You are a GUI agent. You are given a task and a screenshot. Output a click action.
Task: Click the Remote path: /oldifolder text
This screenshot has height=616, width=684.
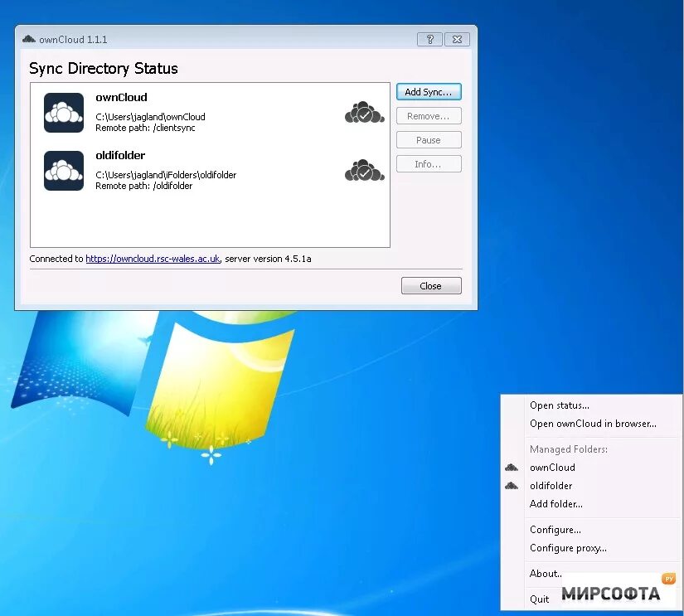[x=144, y=186]
